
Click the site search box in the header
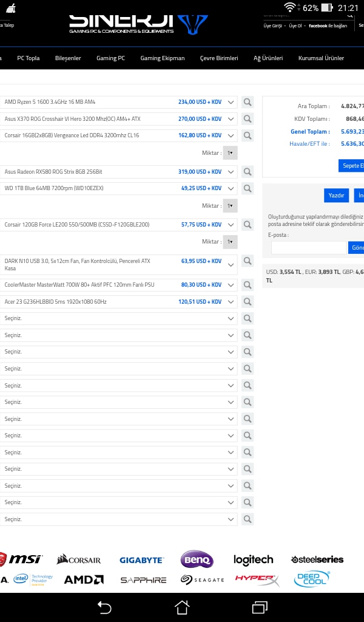(x=308, y=16)
